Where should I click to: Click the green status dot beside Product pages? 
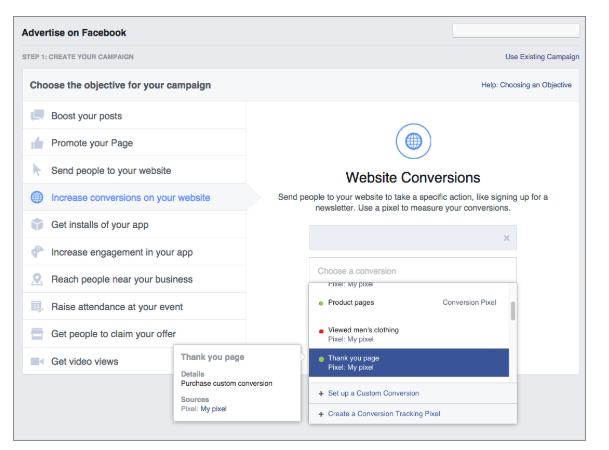(321, 303)
